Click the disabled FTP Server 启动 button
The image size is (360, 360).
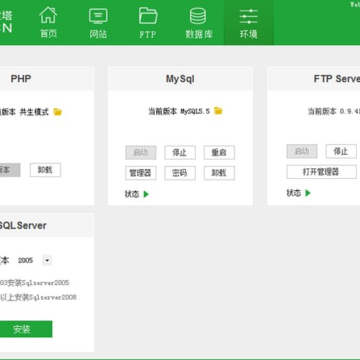(x=302, y=151)
